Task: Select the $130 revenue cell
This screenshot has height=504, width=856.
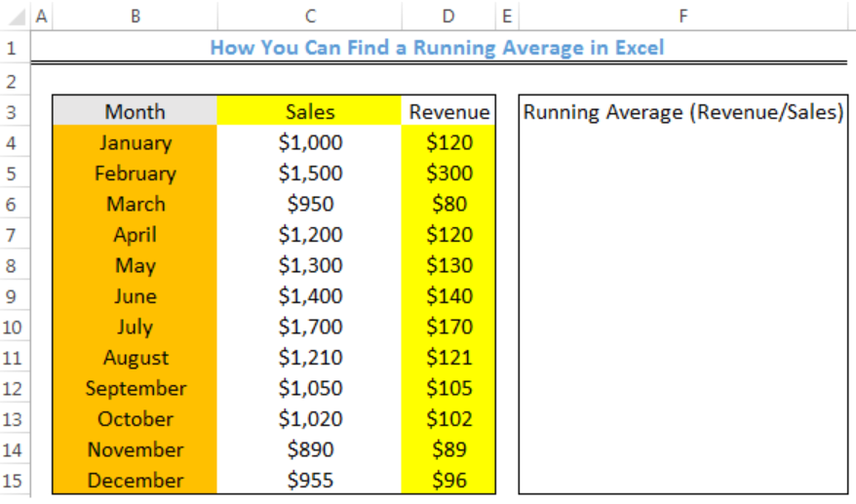Action: [x=448, y=265]
